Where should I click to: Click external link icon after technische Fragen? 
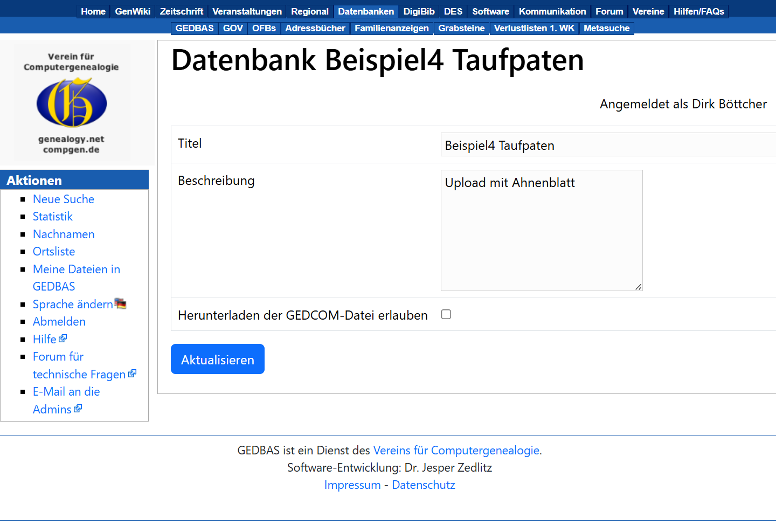tap(133, 374)
